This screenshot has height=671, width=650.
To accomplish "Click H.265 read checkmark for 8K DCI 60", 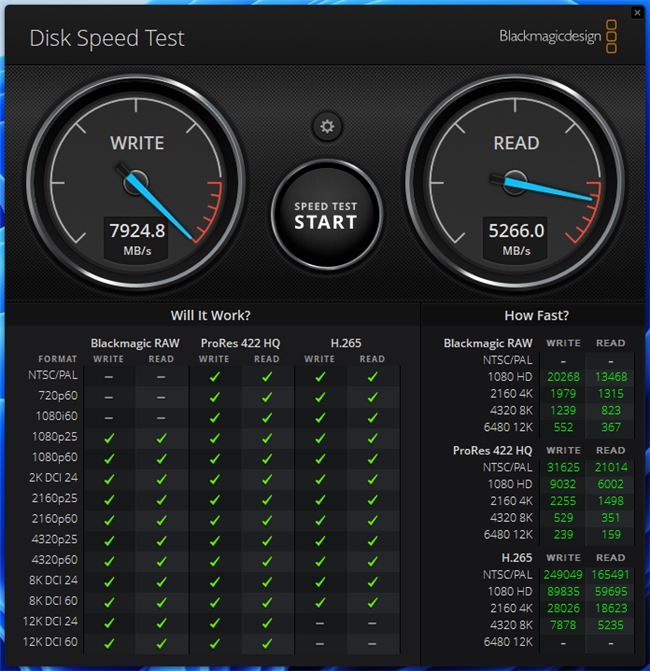I will [372, 602].
